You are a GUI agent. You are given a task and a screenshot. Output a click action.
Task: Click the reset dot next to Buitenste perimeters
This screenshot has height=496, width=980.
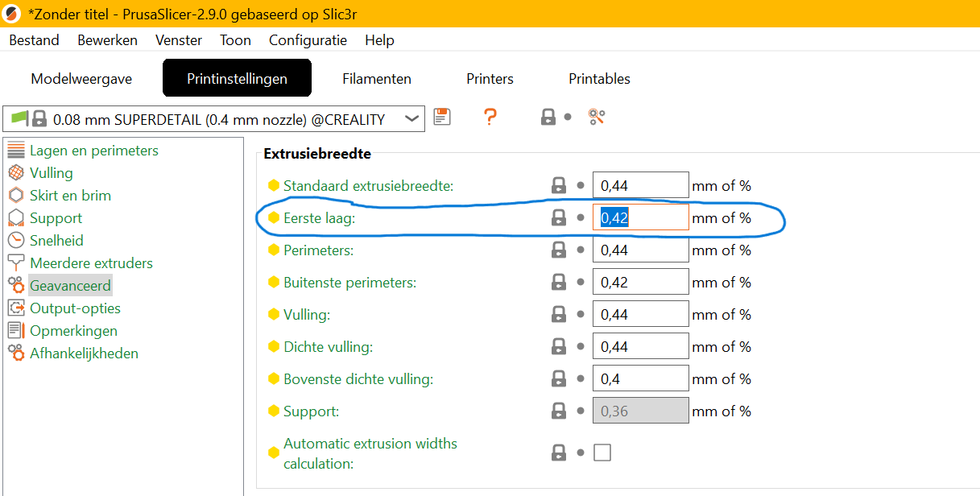coord(581,282)
